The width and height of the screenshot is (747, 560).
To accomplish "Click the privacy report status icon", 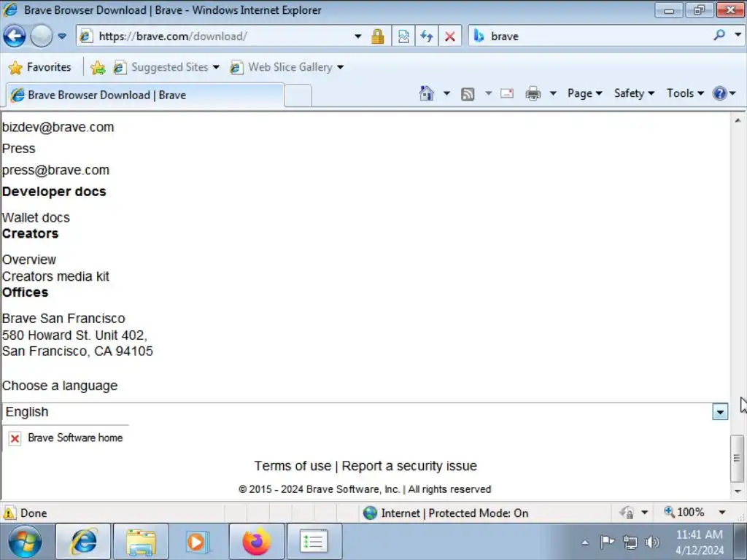I will 627,513.
